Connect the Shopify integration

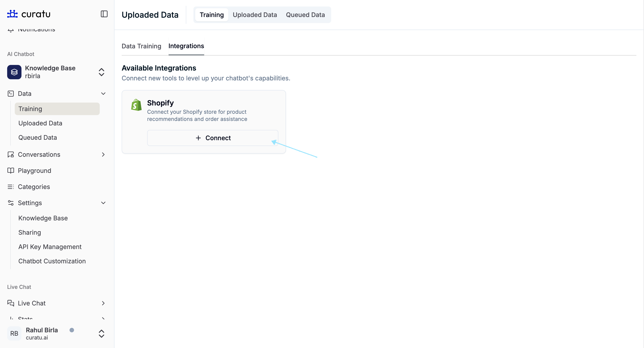click(x=212, y=138)
